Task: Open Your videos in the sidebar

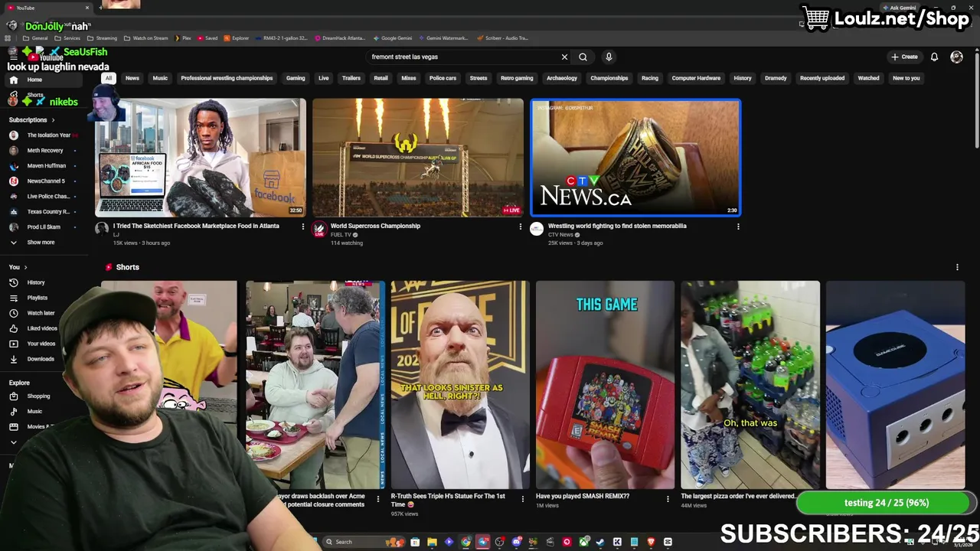Action: click(41, 344)
